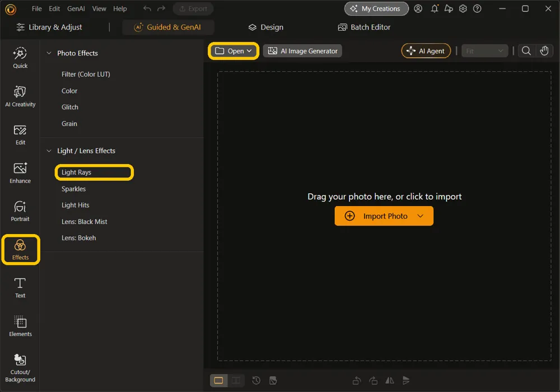Image resolution: width=560 pixels, height=392 pixels.
Task: Open the Text sidebar panel
Action: [x=20, y=288]
